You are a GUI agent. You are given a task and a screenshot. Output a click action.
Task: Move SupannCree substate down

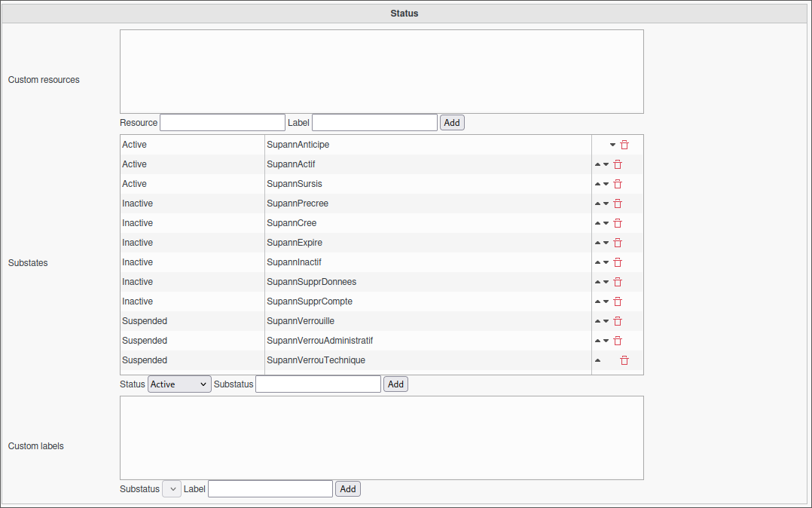[x=606, y=223]
